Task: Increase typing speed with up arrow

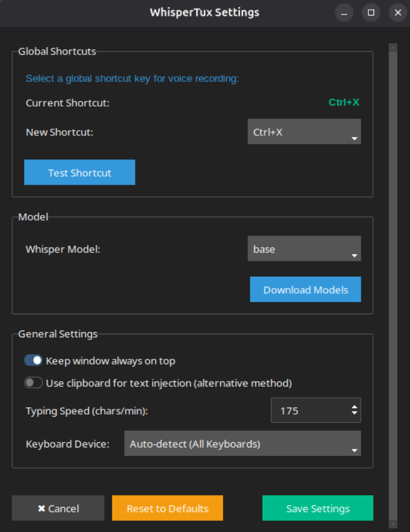Action: pos(354,407)
